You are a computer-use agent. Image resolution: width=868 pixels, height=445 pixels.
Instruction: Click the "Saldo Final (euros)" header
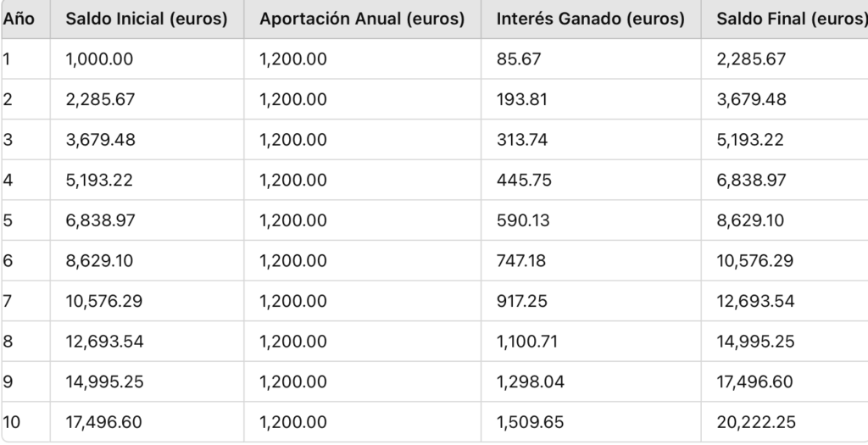791,19
